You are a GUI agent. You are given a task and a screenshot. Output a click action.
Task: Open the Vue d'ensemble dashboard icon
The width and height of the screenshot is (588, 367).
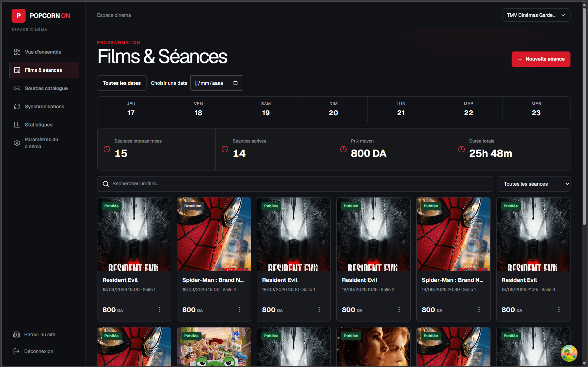click(17, 52)
